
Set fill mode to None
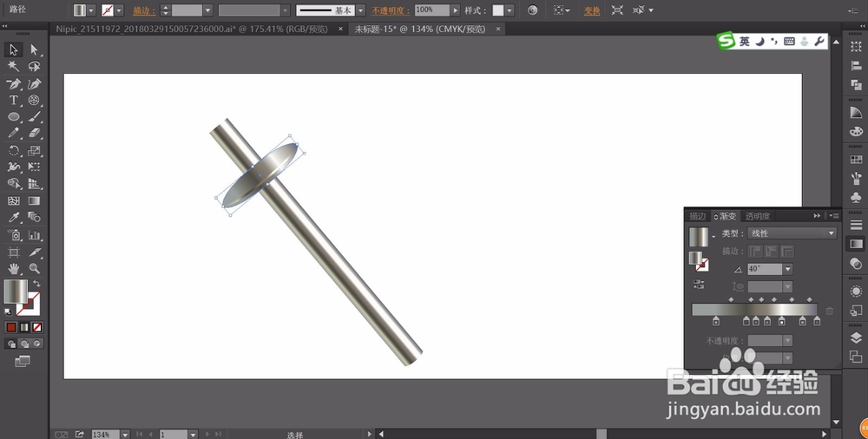[x=37, y=327]
